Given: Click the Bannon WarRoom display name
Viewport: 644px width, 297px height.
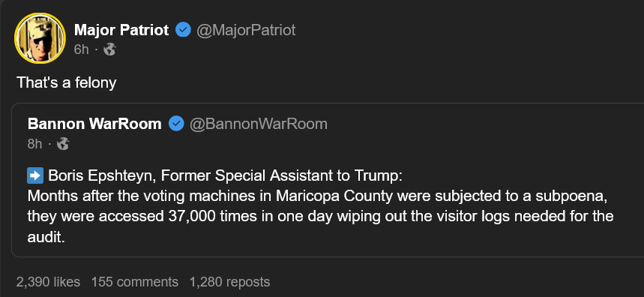Looking at the screenshot, I should [94, 124].
